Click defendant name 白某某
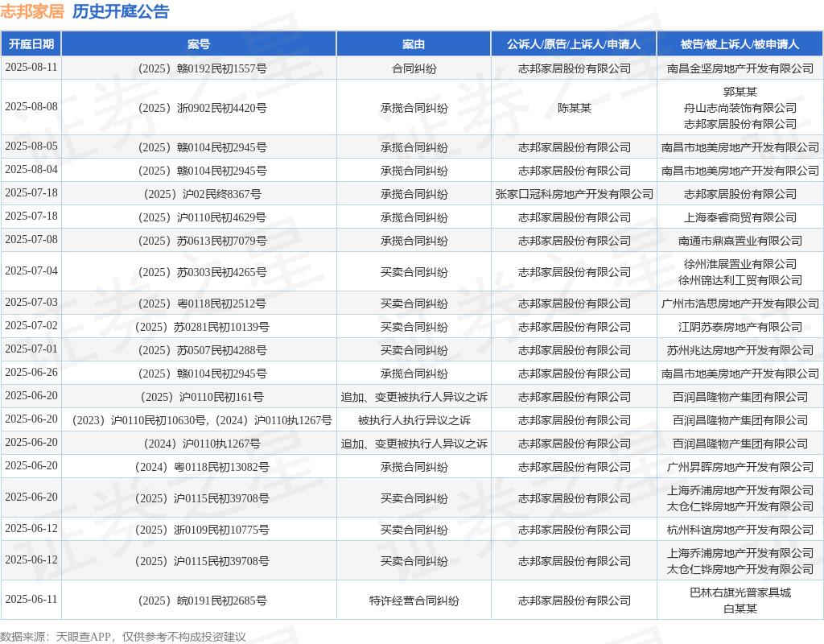This screenshot has height=644, width=824. pyautogui.click(x=740, y=609)
